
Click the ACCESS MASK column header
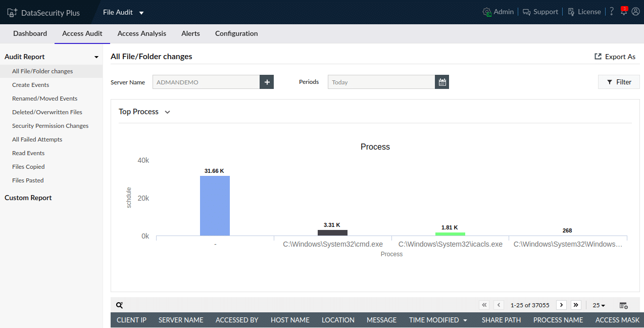pos(617,320)
